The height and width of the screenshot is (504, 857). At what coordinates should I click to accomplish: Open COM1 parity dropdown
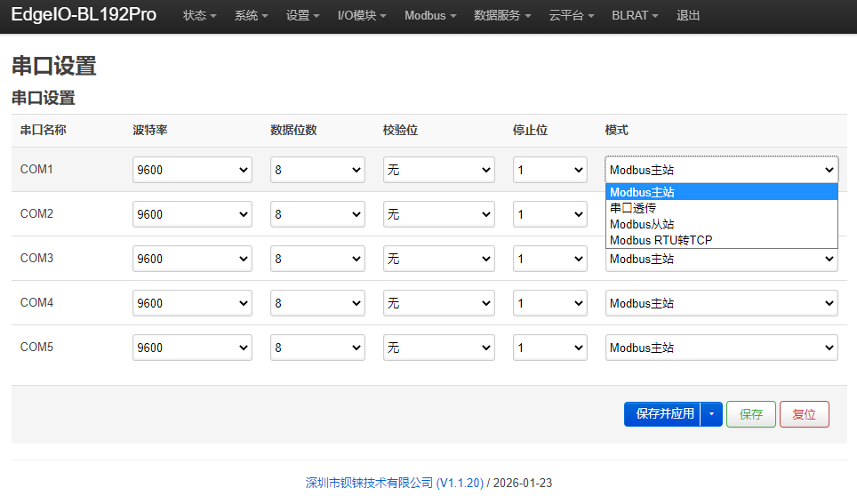(x=439, y=170)
